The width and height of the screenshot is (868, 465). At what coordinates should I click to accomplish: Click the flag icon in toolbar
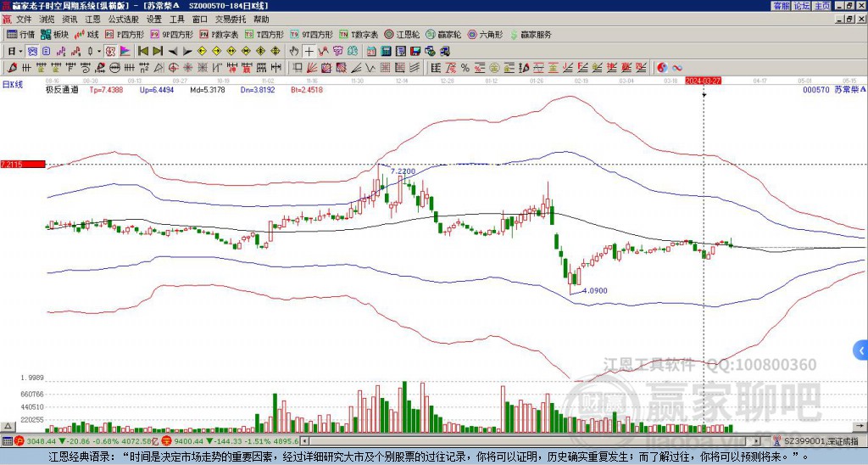tap(125, 52)
